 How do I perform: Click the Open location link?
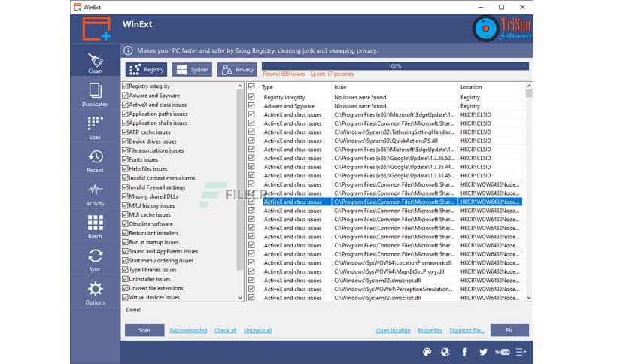pos(393,331)
